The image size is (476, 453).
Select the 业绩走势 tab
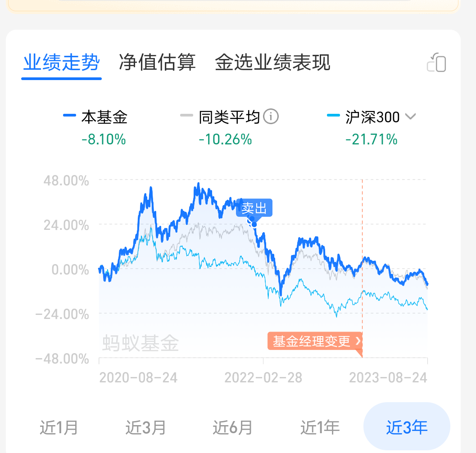pyautogui.click(x=61, y=63)
